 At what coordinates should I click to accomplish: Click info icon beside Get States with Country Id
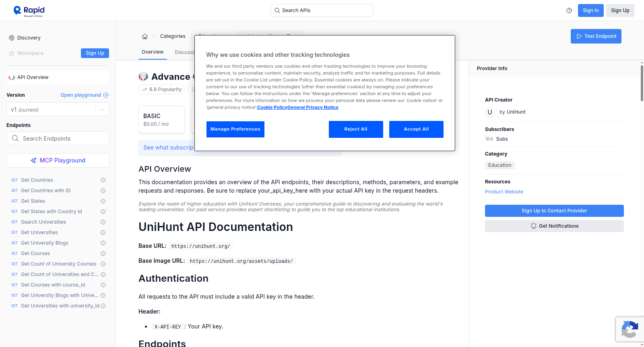tap(103, 212)
